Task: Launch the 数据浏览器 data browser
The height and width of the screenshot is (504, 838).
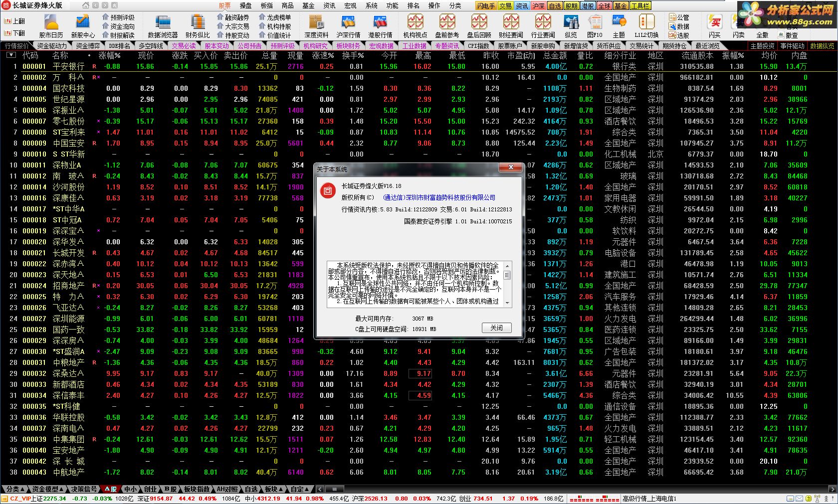Action: (x=163, y=25)
